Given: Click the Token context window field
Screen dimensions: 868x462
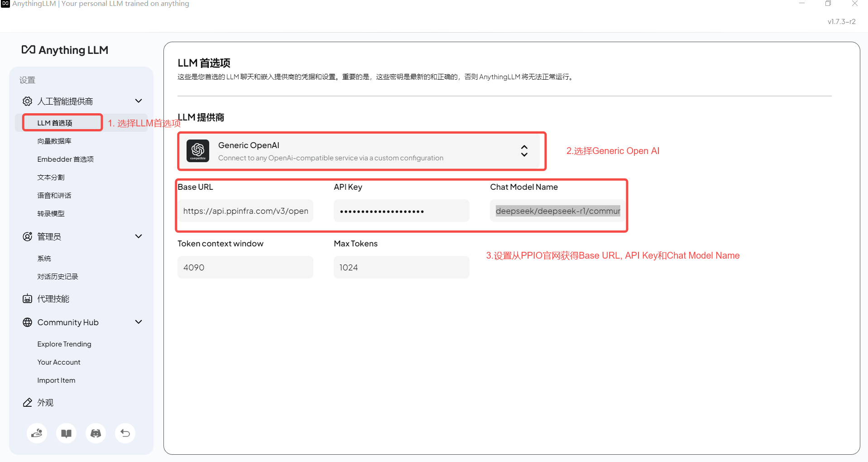Looking at the screenshot, I should 245,267.
